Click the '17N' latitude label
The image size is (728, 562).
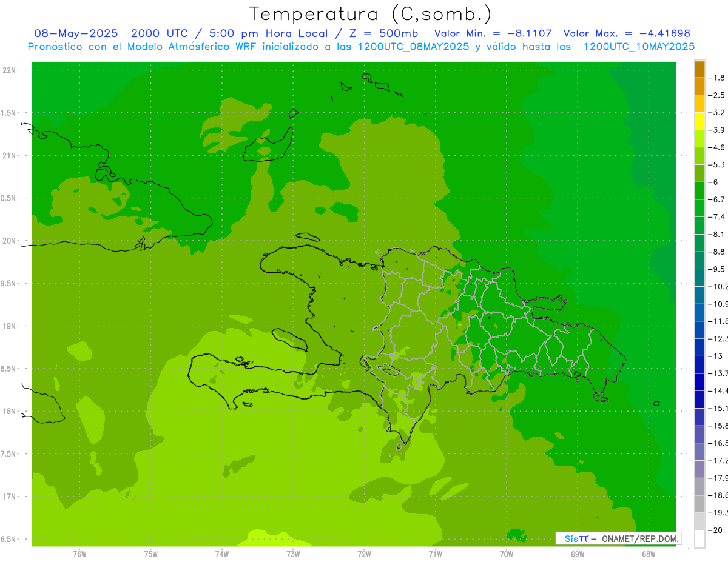pos(9,497)
